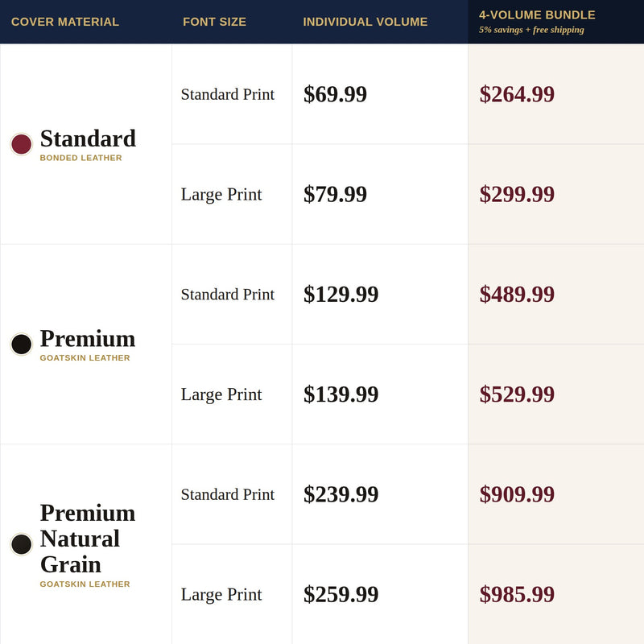
Task: Select the $489.99 Premium bundle price
Action: (517, 294)
